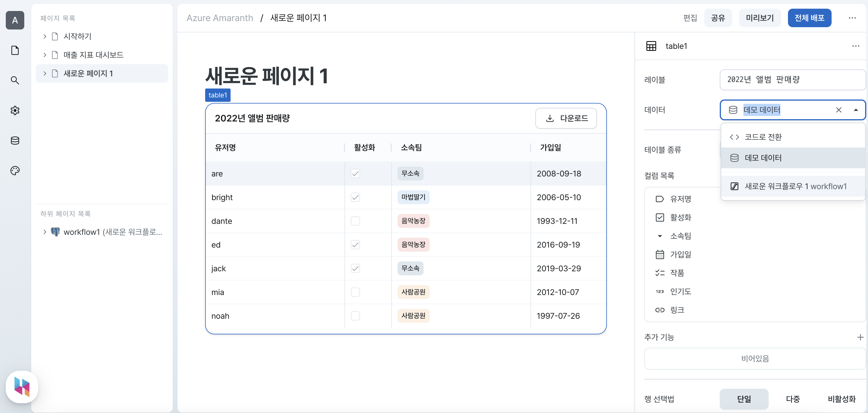This screenshot has height=413, width=868.
Task: Expand the workflow1 subpage item
Action: [44, 232]
